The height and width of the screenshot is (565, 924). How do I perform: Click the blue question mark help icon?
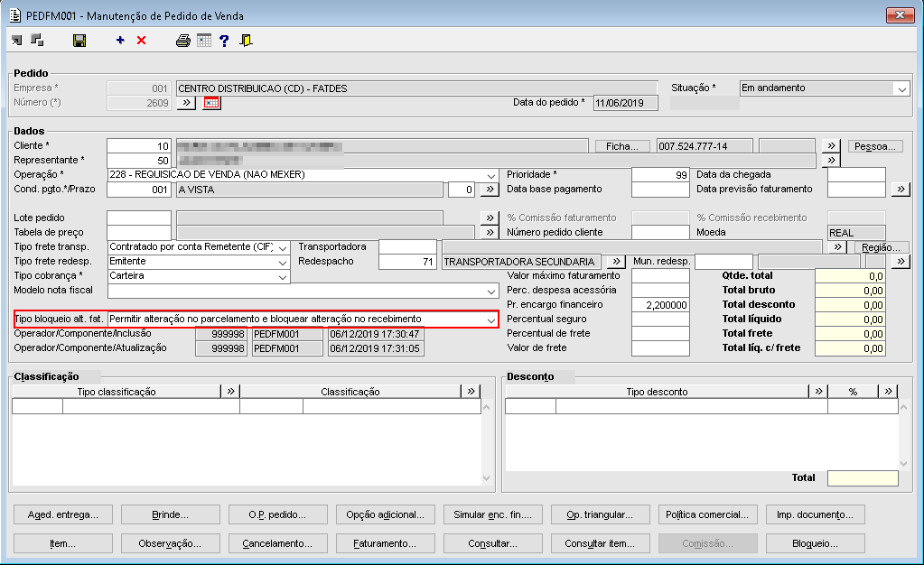tap(224, 40)
